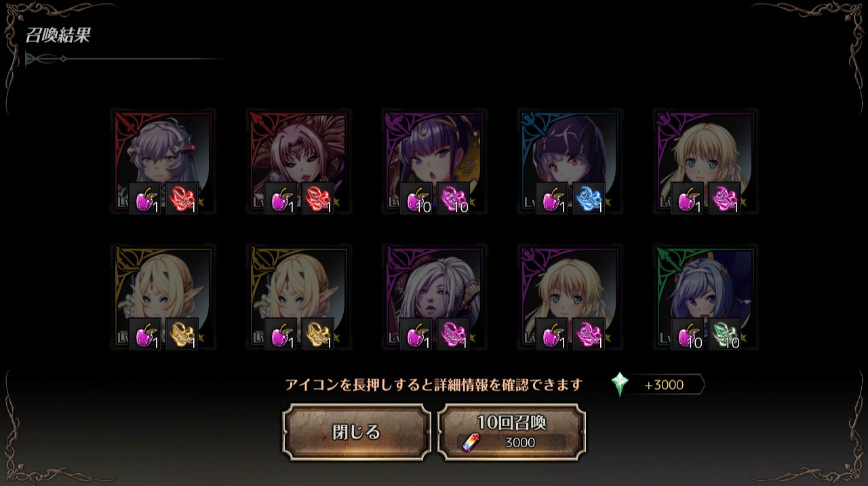868x486 pixels.
Task: Click pink apple icon on purple-haired card
Action: click(416, 199)
